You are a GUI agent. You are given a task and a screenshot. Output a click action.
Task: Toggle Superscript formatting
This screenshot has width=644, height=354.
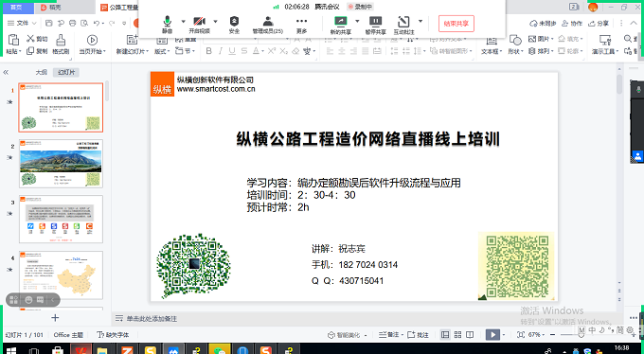[272, 51]
